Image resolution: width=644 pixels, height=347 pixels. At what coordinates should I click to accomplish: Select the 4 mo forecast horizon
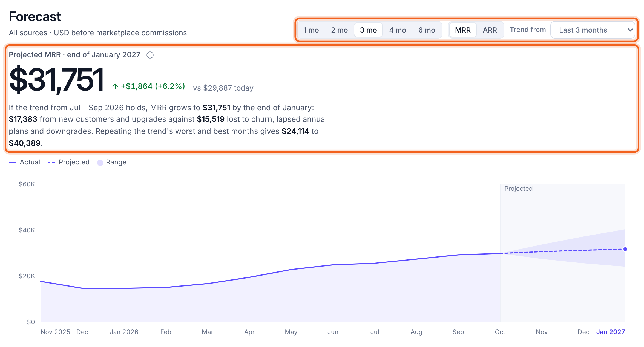[398, 30]
